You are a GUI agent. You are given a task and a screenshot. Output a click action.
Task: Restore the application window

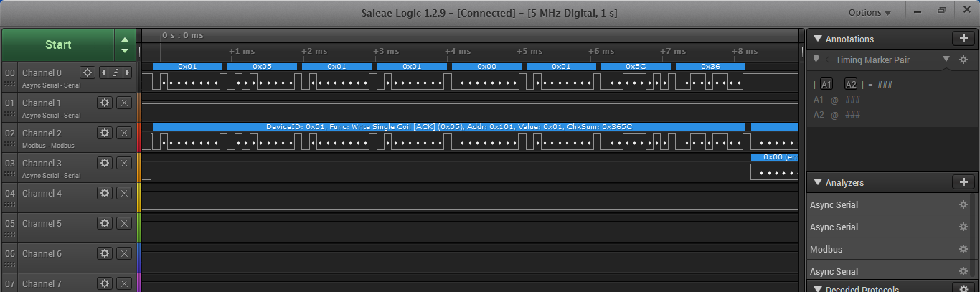coord(942,10)
